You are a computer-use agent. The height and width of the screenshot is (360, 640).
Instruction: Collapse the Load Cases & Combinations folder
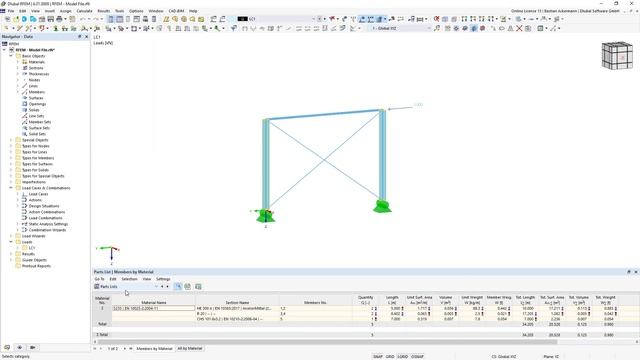coord(11,188)
